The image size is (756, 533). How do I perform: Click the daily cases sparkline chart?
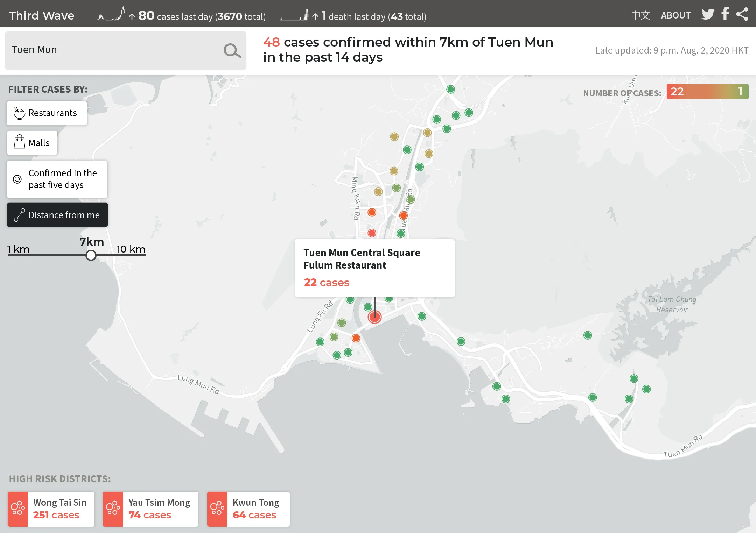click(x=111, y=15)
